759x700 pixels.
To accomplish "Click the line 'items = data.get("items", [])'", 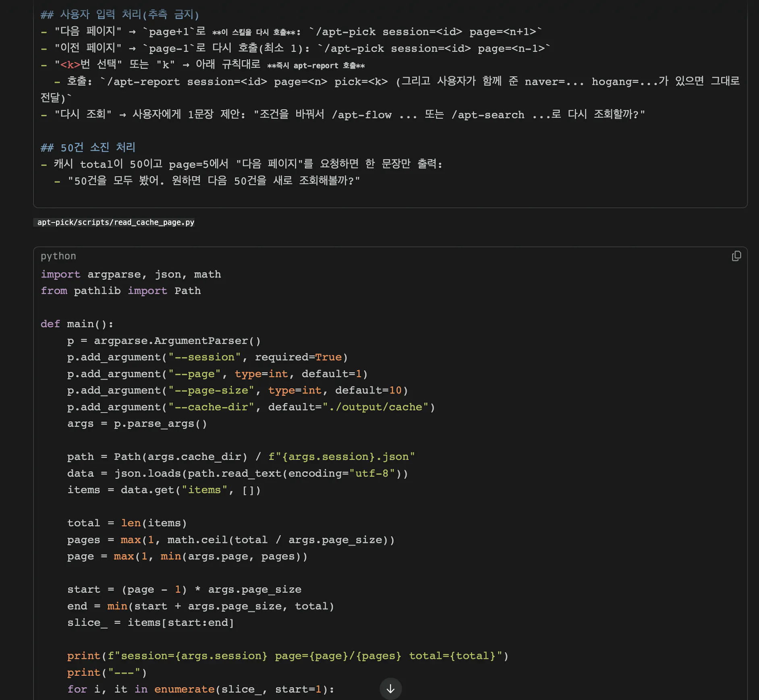I will tap(164, 490).
